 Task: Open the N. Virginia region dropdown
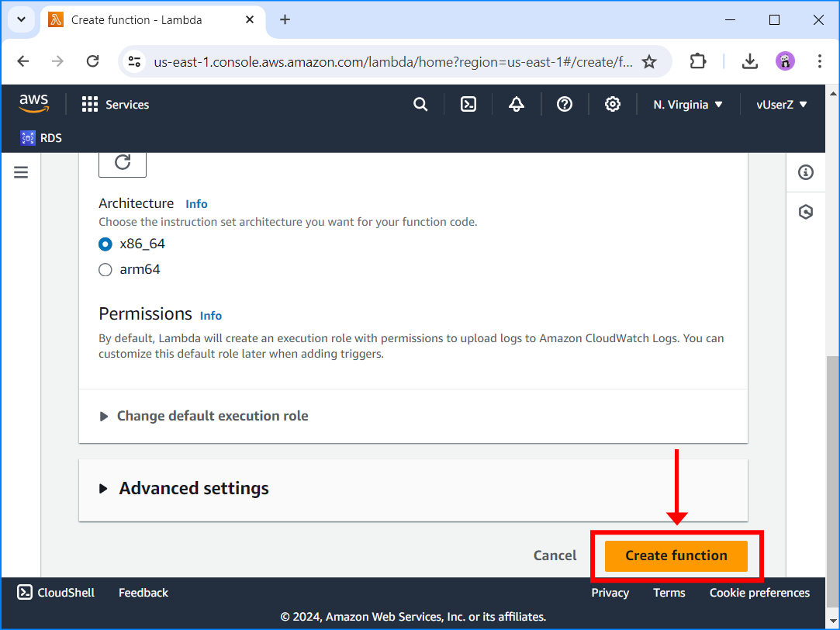687,103
